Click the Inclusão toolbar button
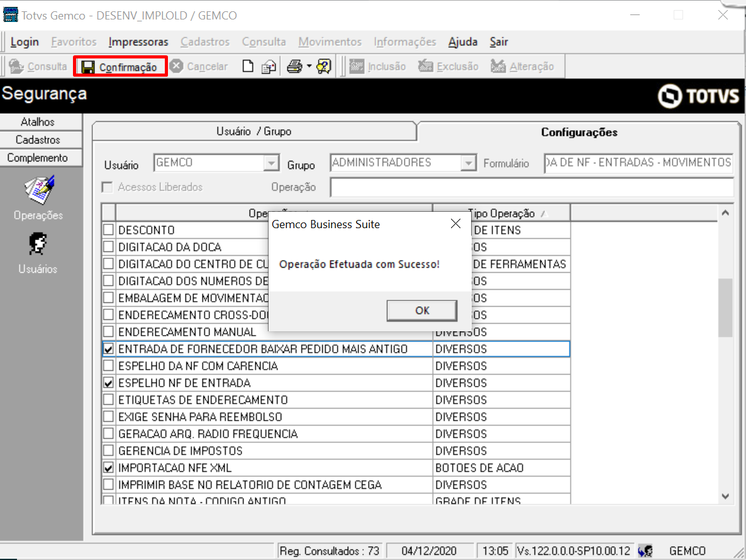This screenshot has height=560, width=746. (378, 67)
